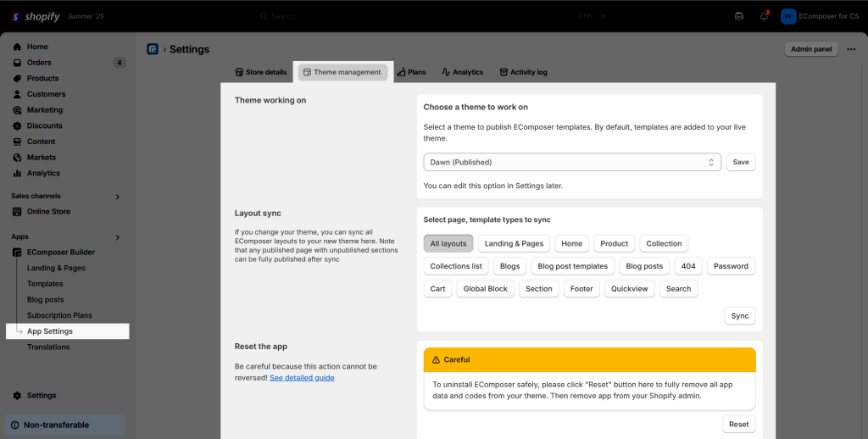868x439 pixels.
Task: Click the Marketing target icon in sidebar
Action: (x=17, y=110)
